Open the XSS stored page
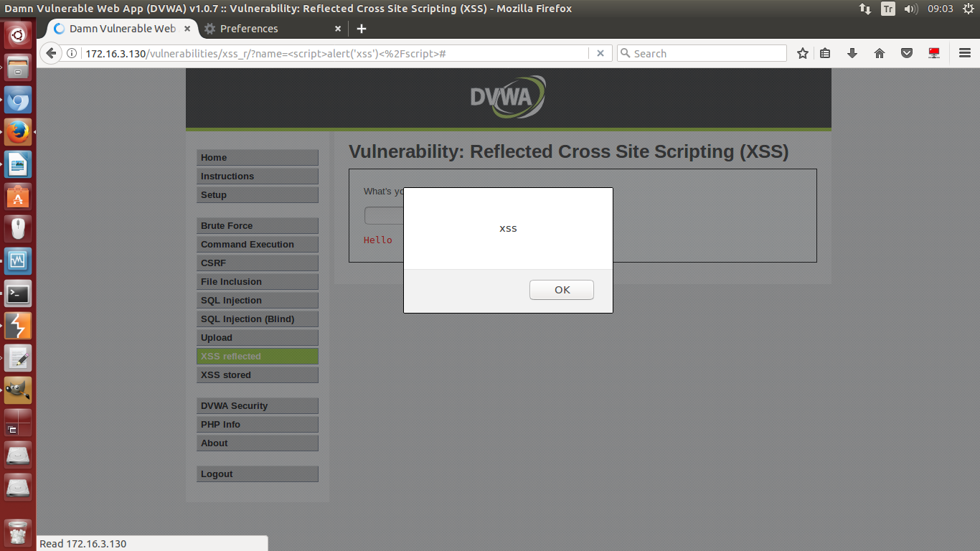Viewport: 980px width, 551px height. point(258,375)
